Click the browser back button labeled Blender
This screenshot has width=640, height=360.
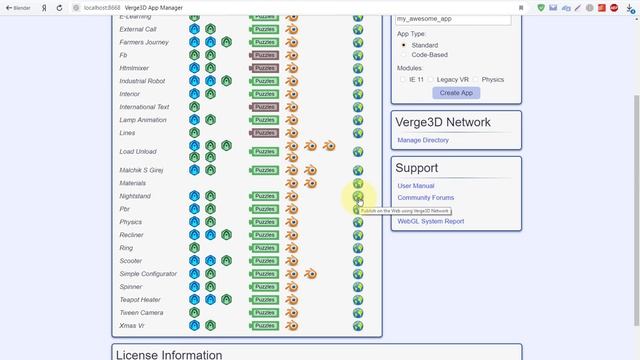[x=18, y=8]
